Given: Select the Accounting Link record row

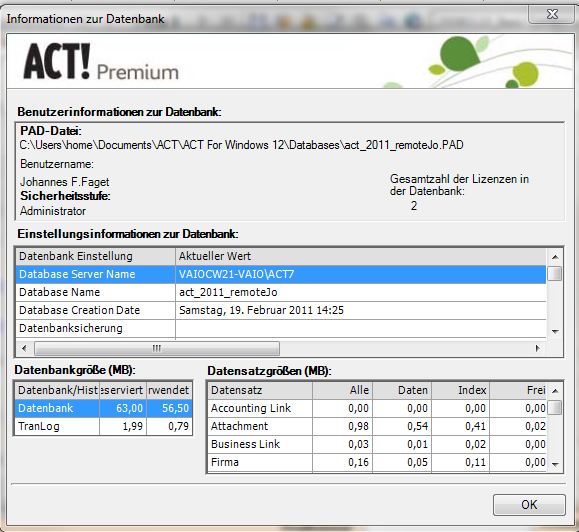Looking at the screenshot, I should pyautogui.click(x=377, y=408).
